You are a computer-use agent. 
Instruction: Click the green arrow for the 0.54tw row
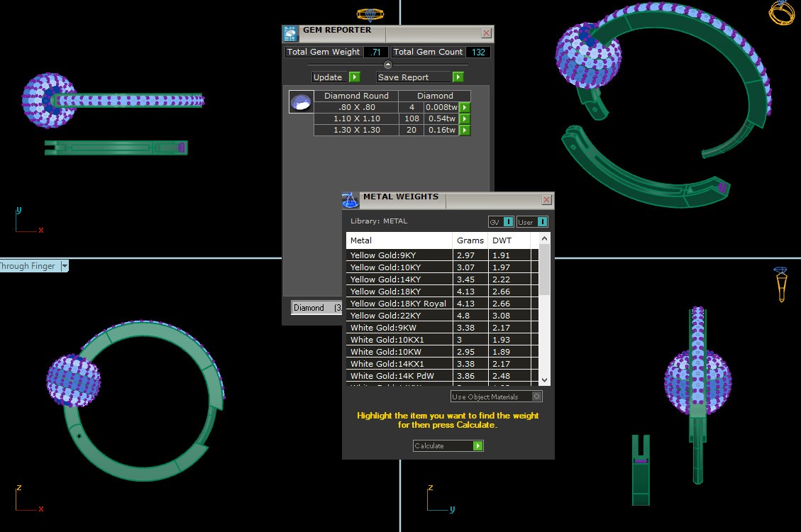(x=465, y=119)
